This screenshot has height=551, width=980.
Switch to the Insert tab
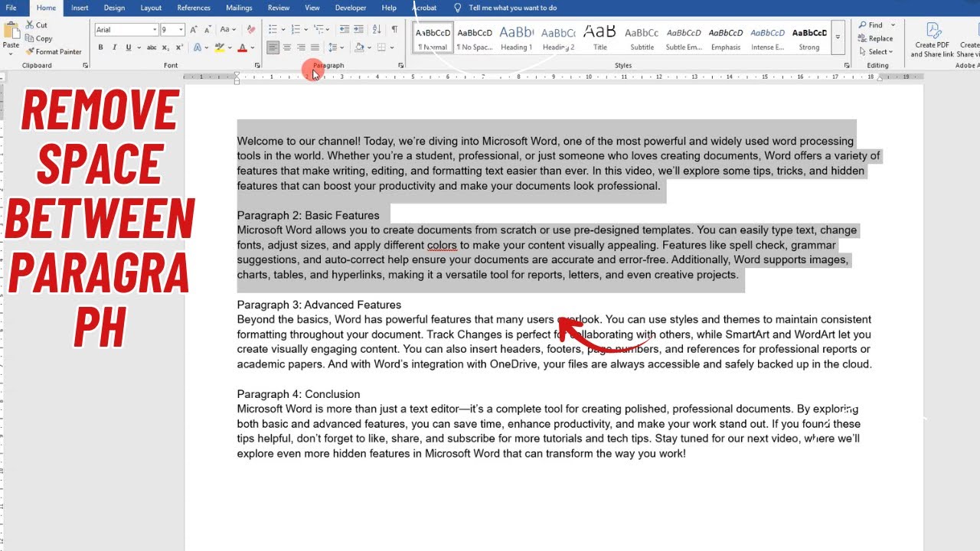click(80, 8)
